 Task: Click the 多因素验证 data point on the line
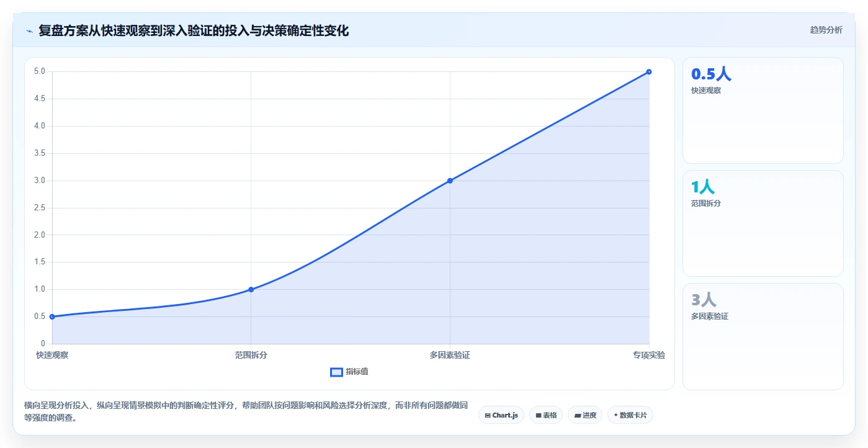coord(450,181)
